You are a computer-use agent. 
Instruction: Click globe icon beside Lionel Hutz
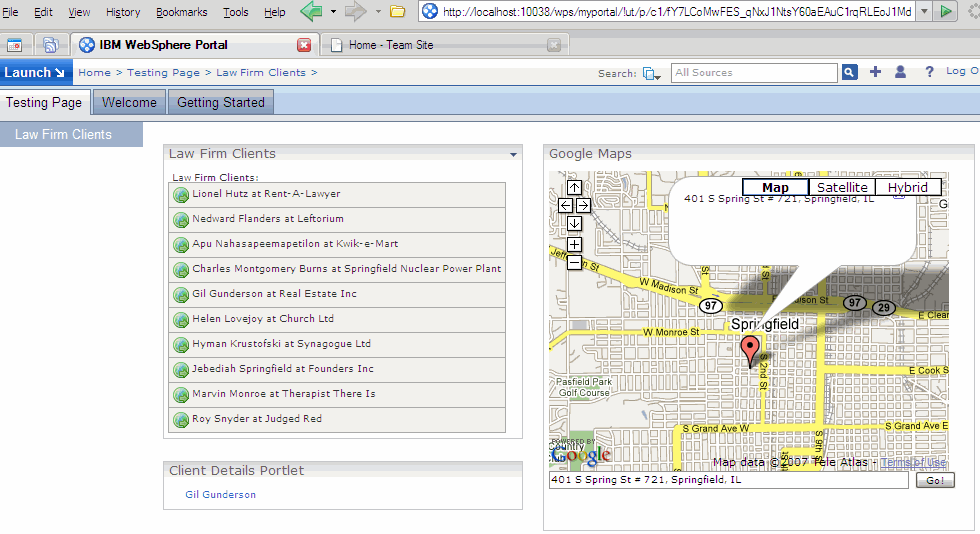pyautogui.click(x=181, y=195)
